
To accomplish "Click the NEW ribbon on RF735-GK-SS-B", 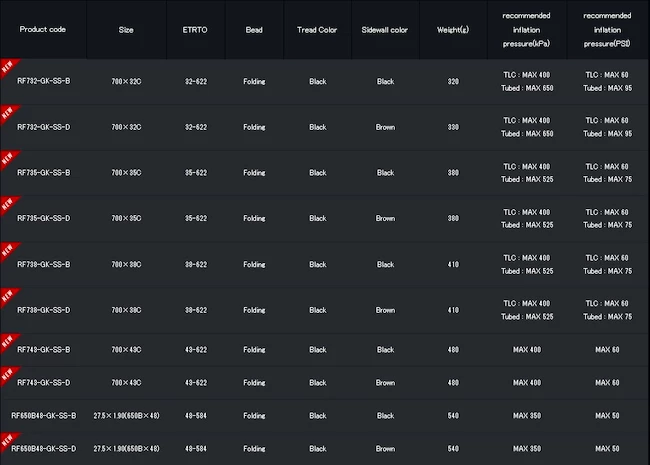I will click(8, 158).
